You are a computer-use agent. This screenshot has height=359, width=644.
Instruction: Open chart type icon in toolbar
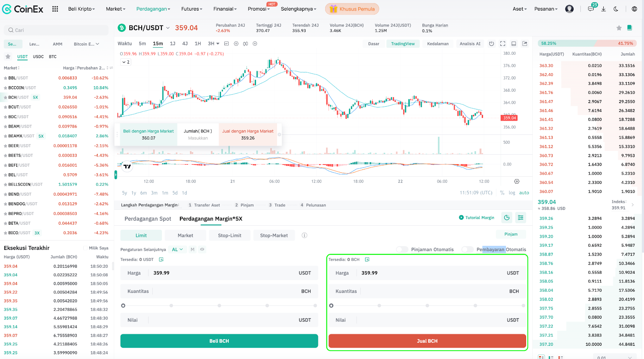(x=226, y=43)
